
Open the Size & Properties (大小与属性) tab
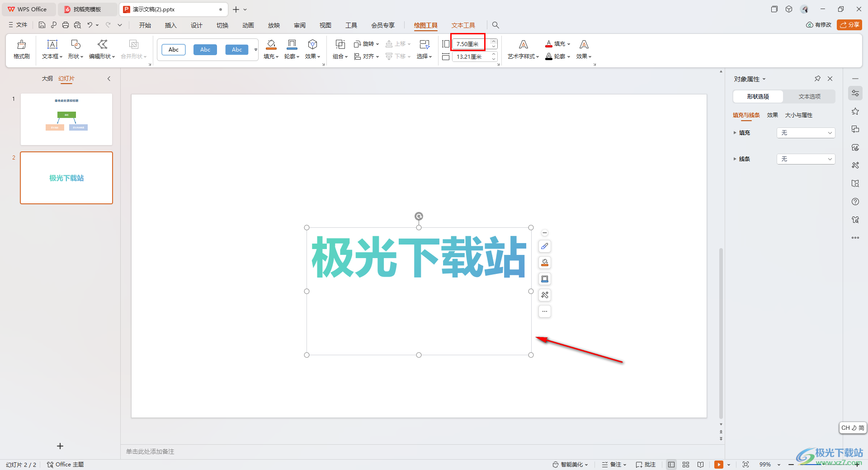pyautogui.click(x=798, y=115)
